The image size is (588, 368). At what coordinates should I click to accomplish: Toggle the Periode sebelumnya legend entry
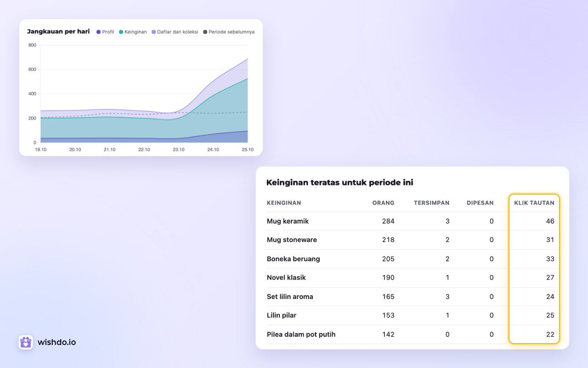[229, 32]
